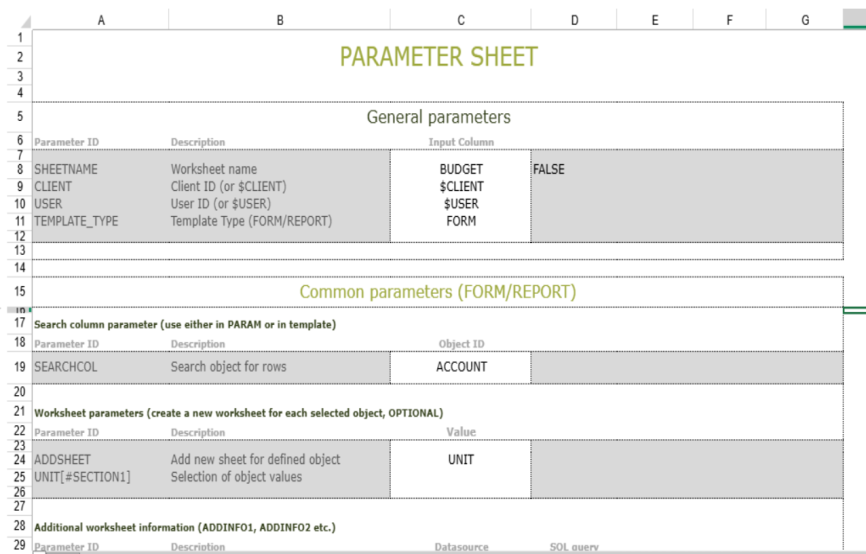The image size is (866, 554).
Task: Select the ADDSHEET cell
Action: point(101,460)
